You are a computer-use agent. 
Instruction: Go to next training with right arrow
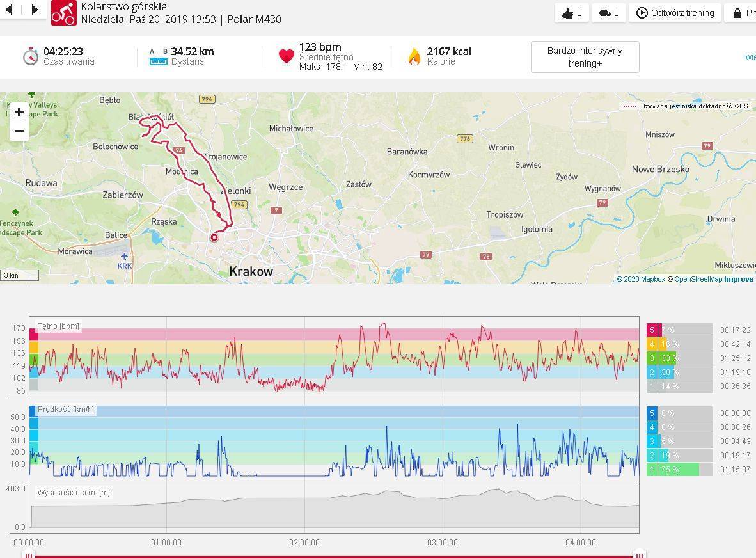point(35,10)
